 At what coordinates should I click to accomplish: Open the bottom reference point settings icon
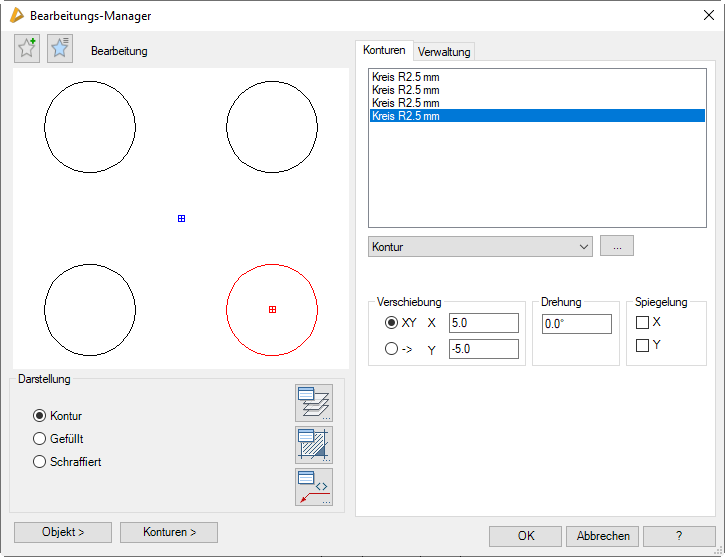pos(313,487)
